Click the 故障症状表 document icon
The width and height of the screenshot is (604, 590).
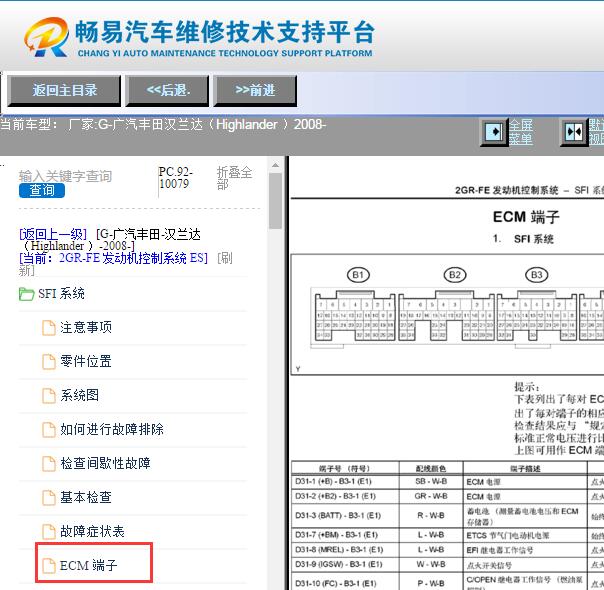[49, 531]
